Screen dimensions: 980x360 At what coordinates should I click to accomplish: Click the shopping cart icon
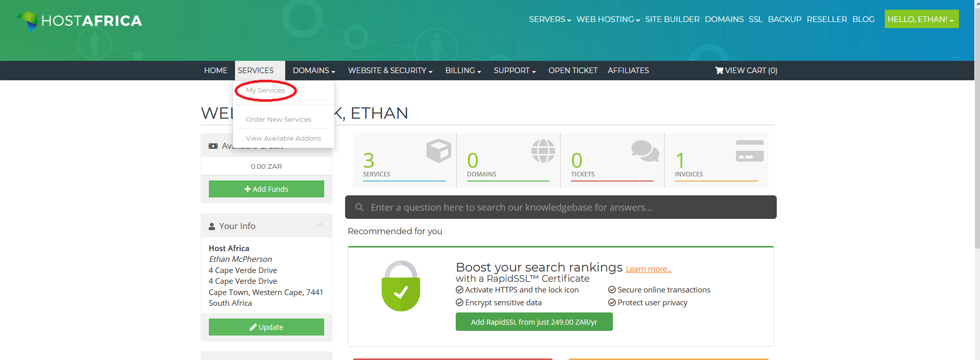point(719,71)
